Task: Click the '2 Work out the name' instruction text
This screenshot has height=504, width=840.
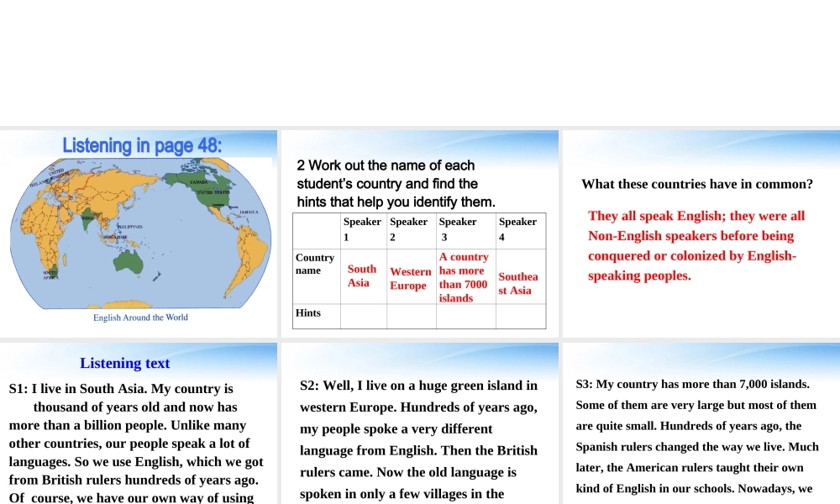Action: click(x=396, y=184)
